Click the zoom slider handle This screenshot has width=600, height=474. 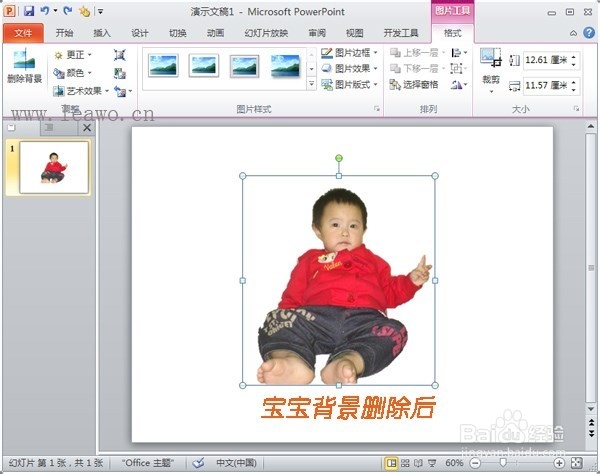click(503, 463)
